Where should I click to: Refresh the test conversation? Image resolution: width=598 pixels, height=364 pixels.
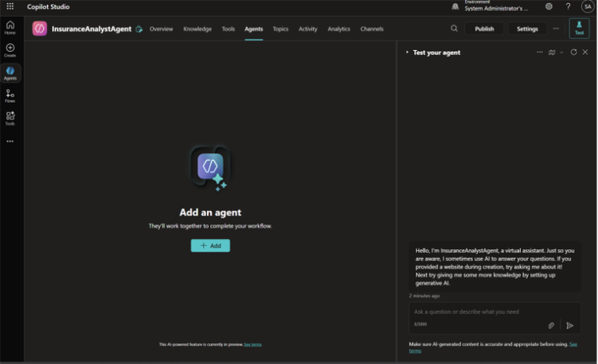(x=573, y=53)
